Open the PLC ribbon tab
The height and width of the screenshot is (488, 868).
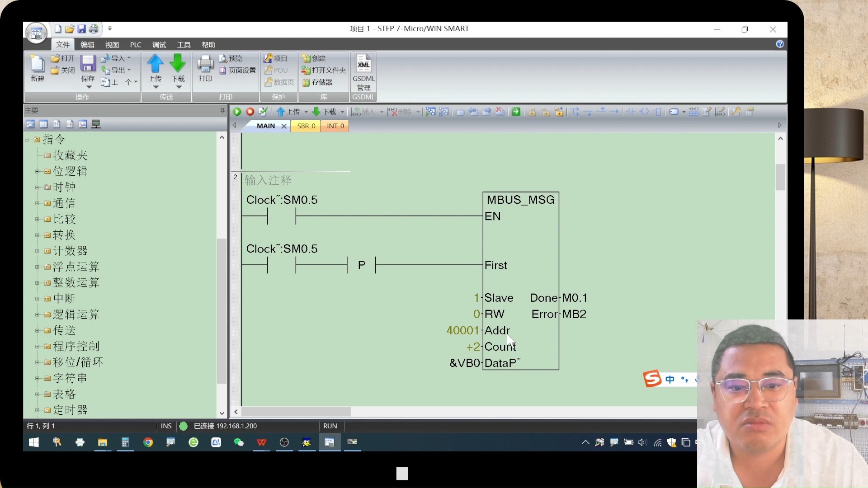point(136,45)
